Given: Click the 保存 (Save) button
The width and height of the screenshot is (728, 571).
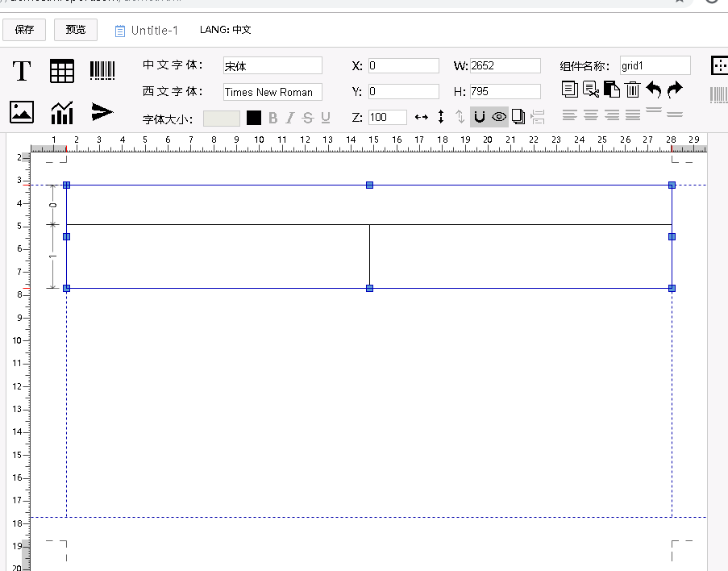Looking at the screenshot, I should pos(24,30).
